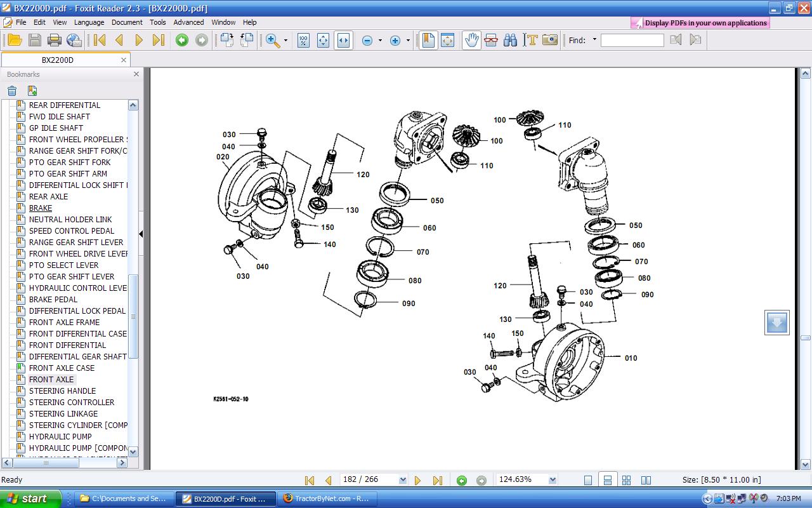Open the File menu
Viewport: 812px width, 508px height.
tap(21, 22)
